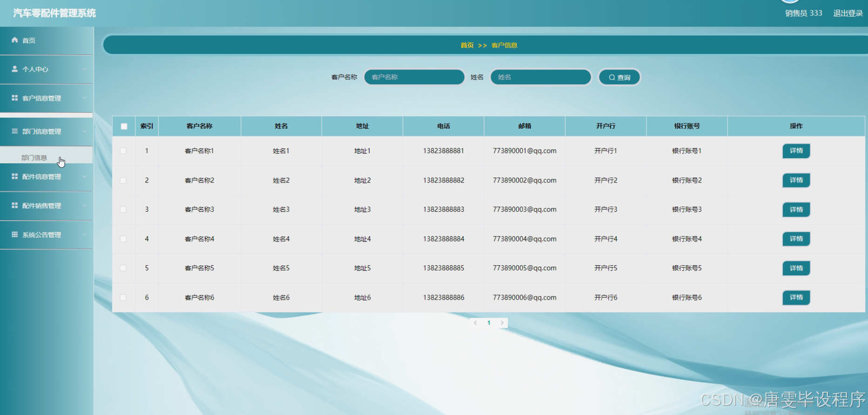Expand the 系统公告管理 menu chevron
868x415 pixels.
point(84,234)
